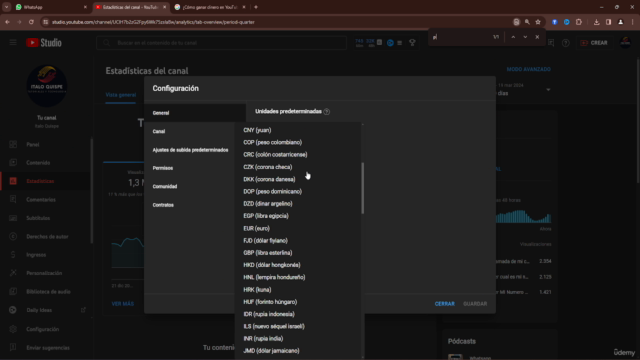Open the Comentarios sidebar icon
Screen dimensions: 640x360
pyautogui.click(x=13, y=200)
